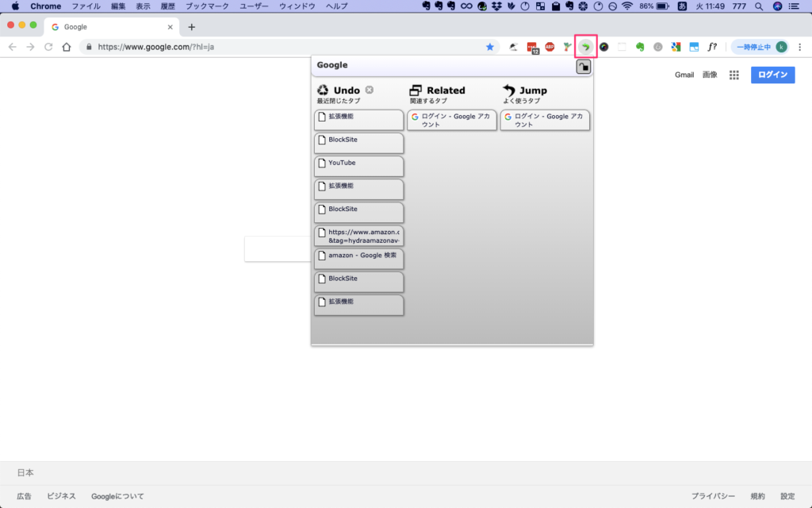Open Chrome's three-dot menu

799,47
